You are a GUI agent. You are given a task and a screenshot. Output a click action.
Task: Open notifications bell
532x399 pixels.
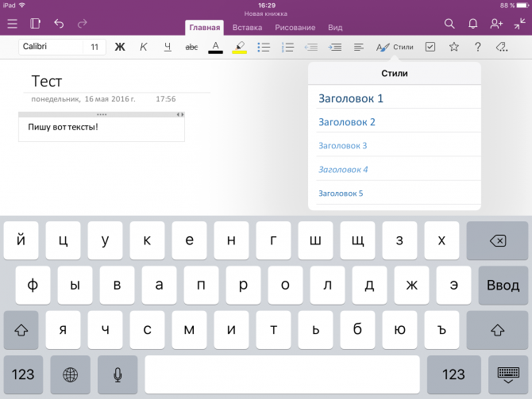[x=472, y=24]
